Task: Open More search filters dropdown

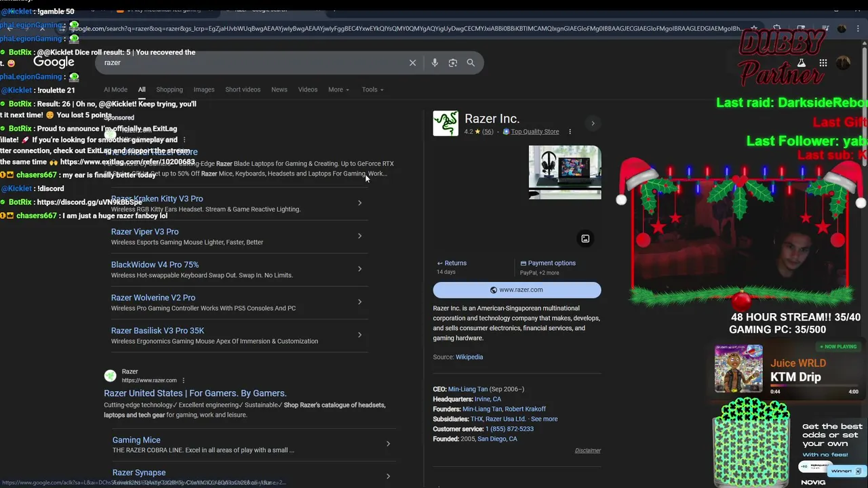Action: click(338, 89)
